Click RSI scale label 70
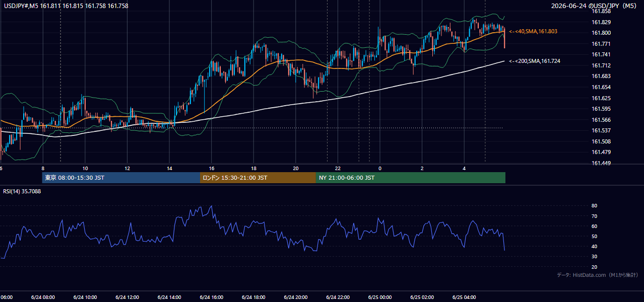This screenshot has width=644, height=302. click(x=594, y=216)
